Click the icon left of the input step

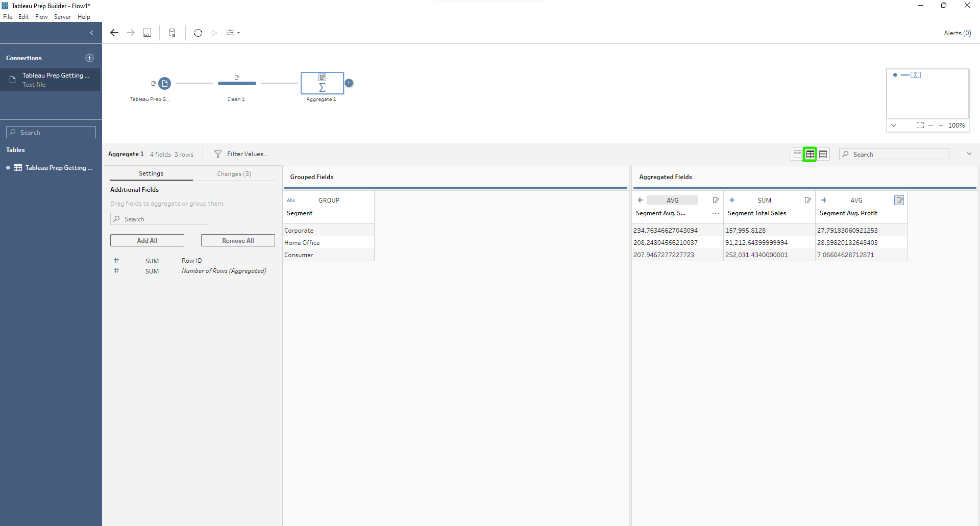tap(154, 83)
